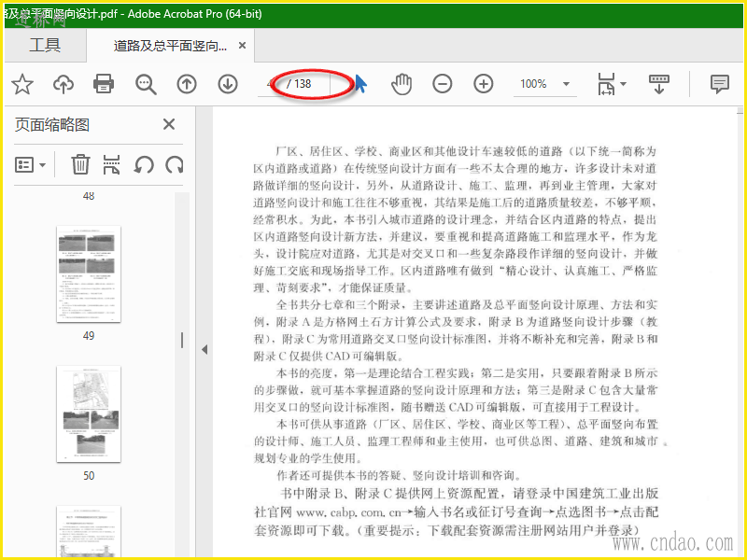Close the document tab
Screen dimensions: 747x560
click(x=242, y=45)
